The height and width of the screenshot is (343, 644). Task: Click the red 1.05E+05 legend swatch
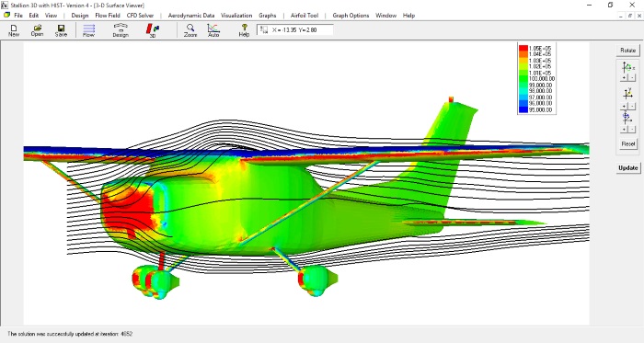[x=523, y=48]
